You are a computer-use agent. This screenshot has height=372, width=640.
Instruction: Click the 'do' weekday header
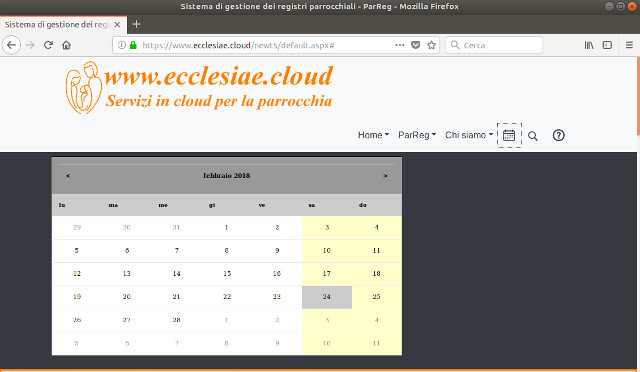coord(362,205)
